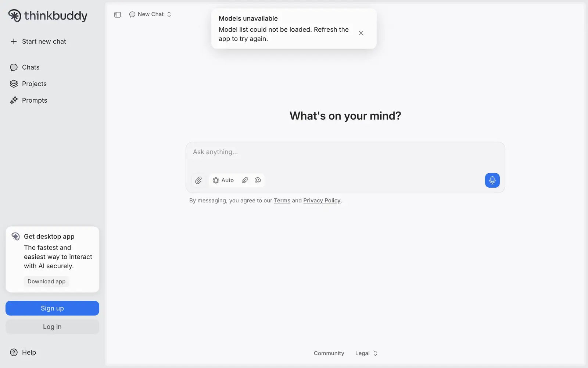
Task: Open the Community link
Action: coord(329,353)
